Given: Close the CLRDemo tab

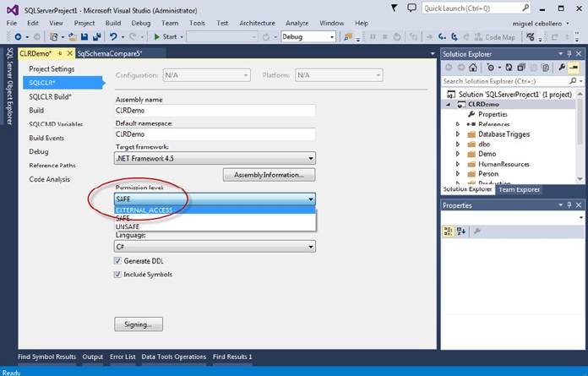Looking at the screenshot, I should (70, 53).
